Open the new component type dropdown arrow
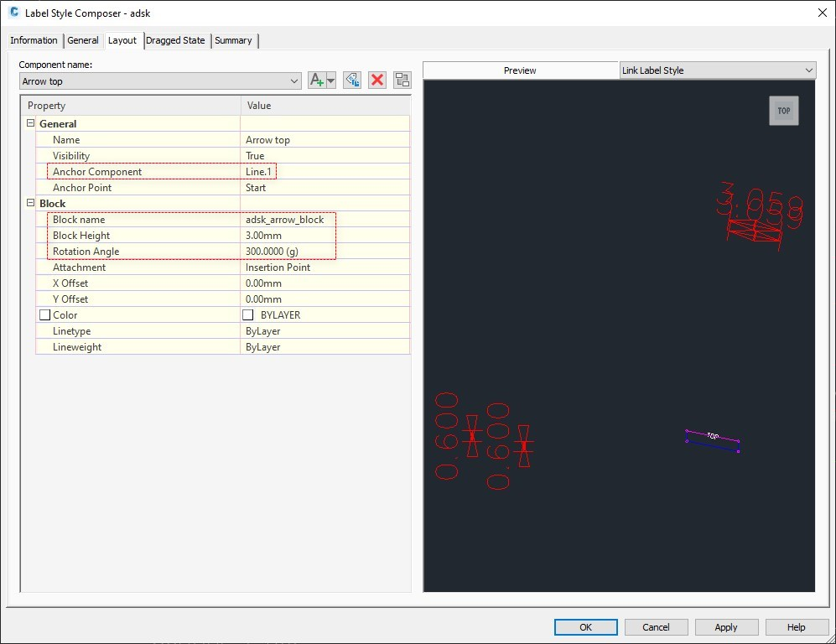This screenshot has width=836, height=644. point(329,80)
